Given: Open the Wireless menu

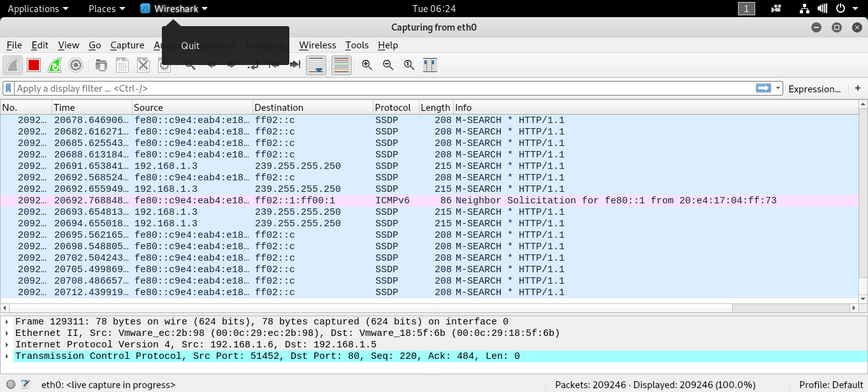Looking at the screenshot, I should coord(317,45).
